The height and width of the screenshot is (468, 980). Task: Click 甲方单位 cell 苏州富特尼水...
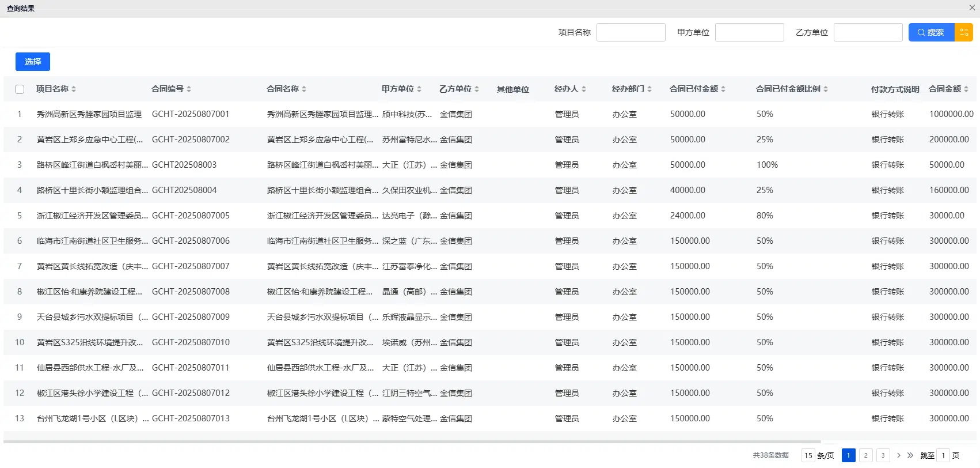coord(409,139)
